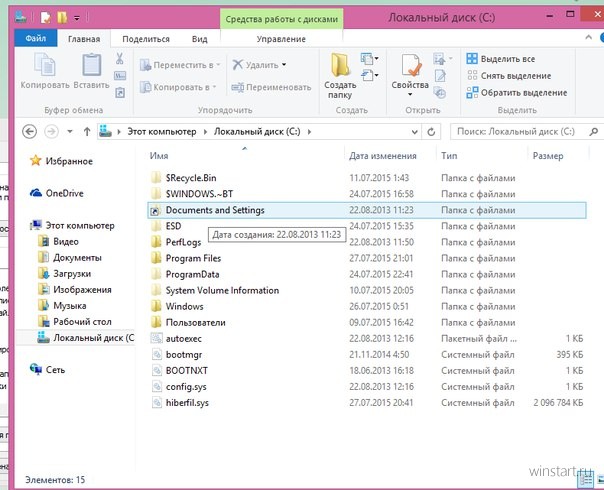Select the System Volume Information folder
This screenshot has height=490, width=604.
coord(222,290)
